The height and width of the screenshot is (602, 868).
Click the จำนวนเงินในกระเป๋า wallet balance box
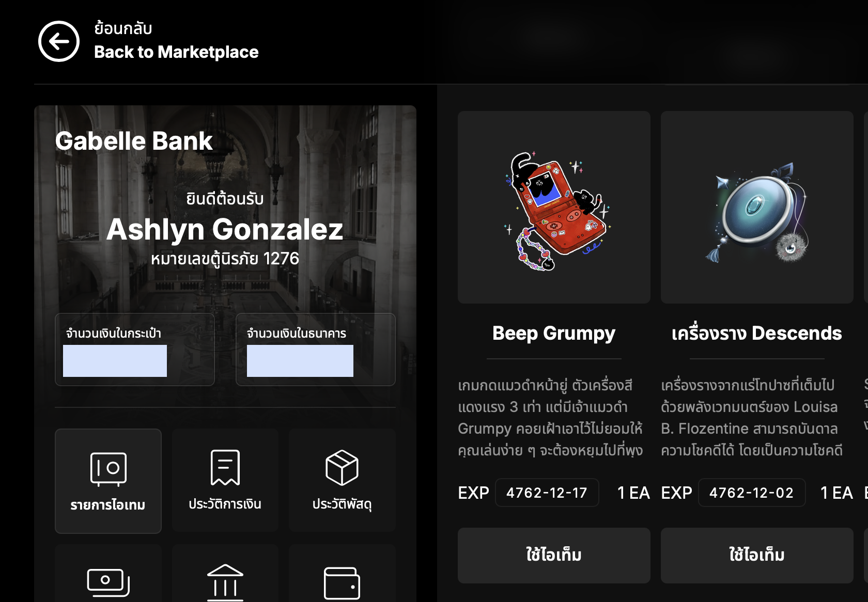(x=135, y=350)
